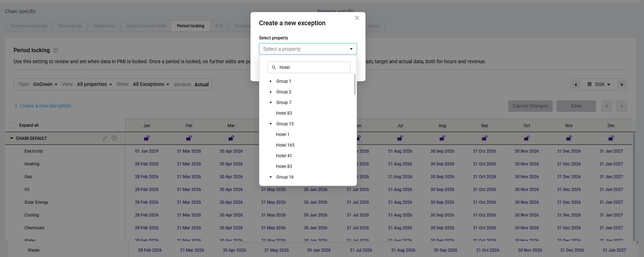
Task: Switch to the Currency exchange tab
Action: pyautogui.click(x=29, y=26)
